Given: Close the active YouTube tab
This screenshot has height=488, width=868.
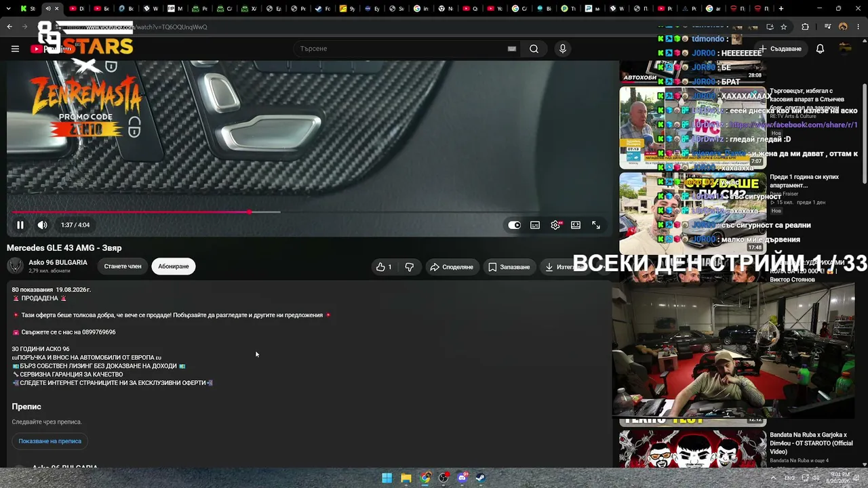Looking at the screenshot, I should pyautogui.click(x=56, y=9).
